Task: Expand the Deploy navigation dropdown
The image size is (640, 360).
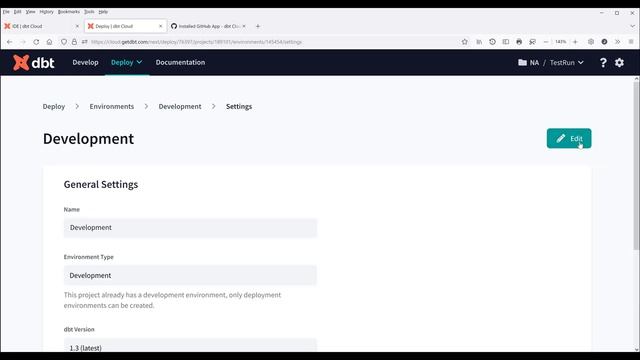Action: coord(127,62)
